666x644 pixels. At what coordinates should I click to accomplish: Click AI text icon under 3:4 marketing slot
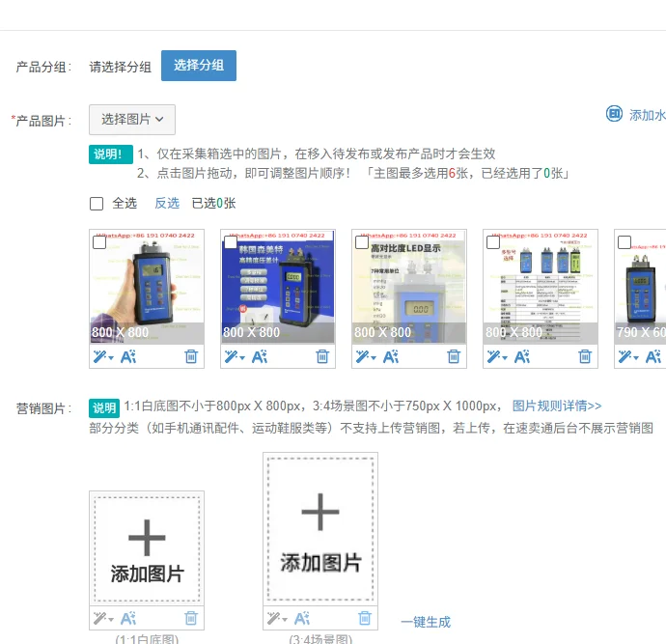(302, 618)
